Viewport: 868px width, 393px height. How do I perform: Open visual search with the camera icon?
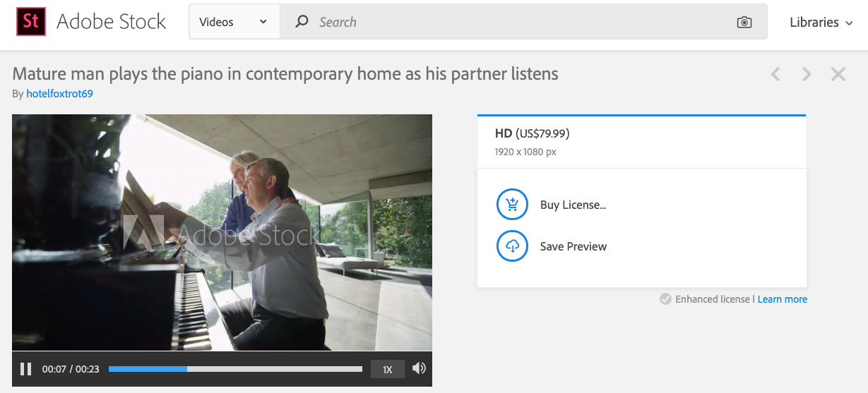coord(744,23)
